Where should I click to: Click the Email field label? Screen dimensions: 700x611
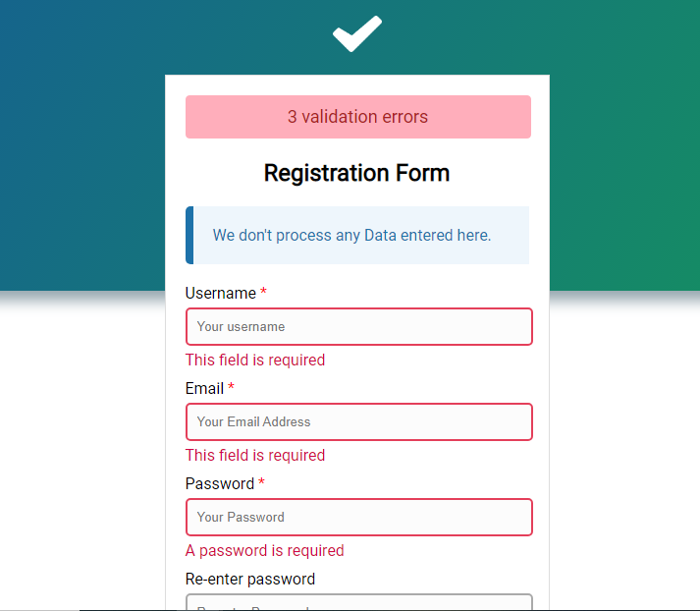tap(204, 389)
